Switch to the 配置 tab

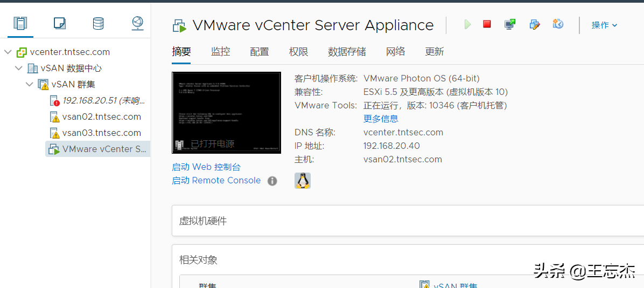tap(260, 52)
